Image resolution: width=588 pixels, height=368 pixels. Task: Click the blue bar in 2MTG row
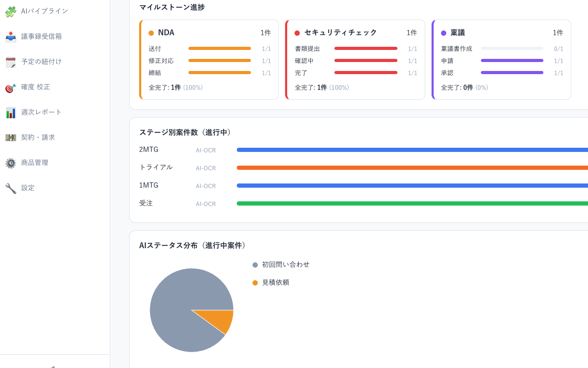[412, 150]
